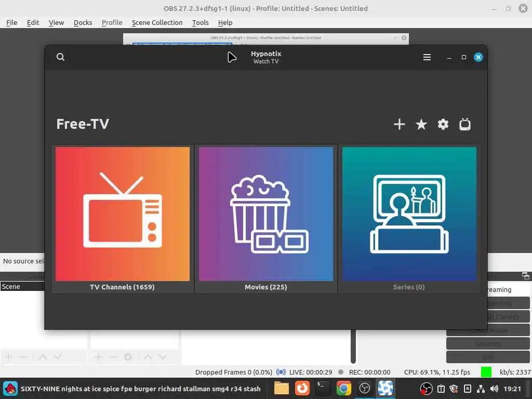
Task: Open the Series (0) card
Action: point(409,219)
